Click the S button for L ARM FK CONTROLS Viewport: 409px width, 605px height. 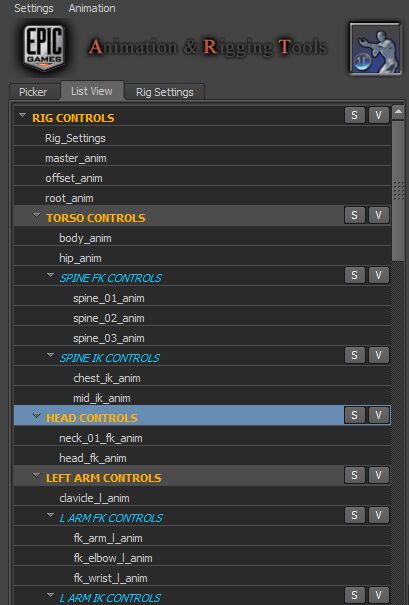[355, 515]
